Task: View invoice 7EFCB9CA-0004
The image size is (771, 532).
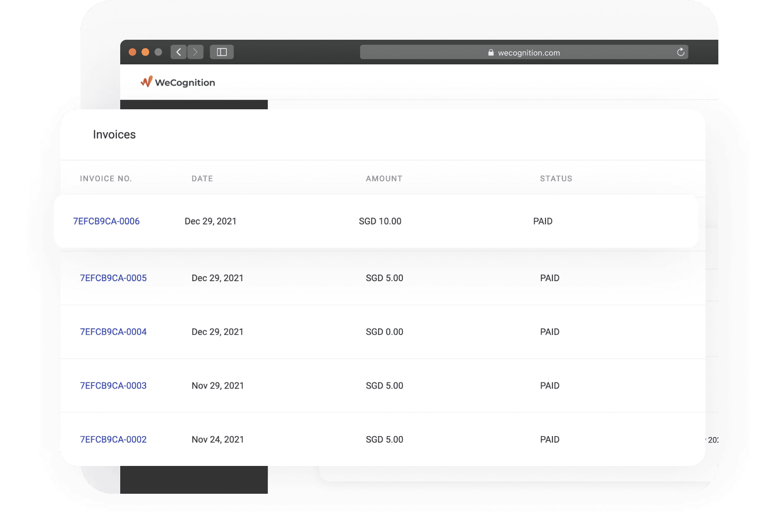Action: (113, 332)
